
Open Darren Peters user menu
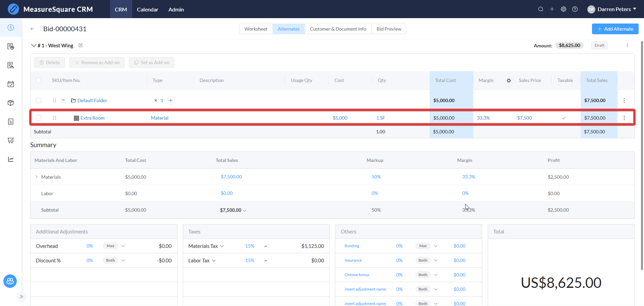pyautogui.click(x=612, y=9)
